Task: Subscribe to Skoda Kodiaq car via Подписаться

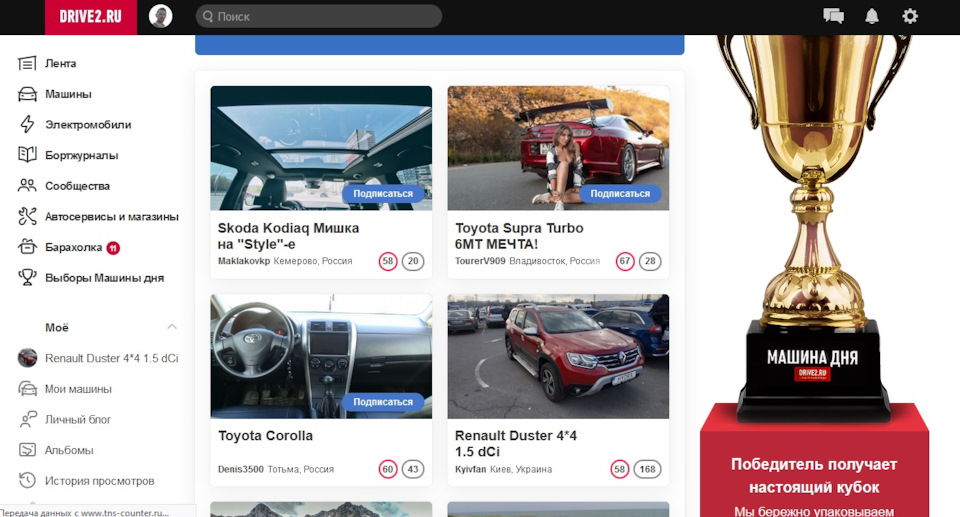Action: 383,194
